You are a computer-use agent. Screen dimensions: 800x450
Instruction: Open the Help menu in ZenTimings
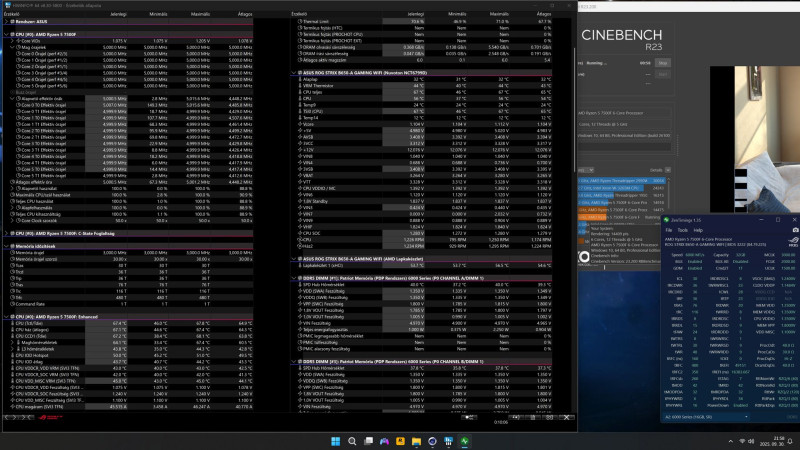point(698,230)
